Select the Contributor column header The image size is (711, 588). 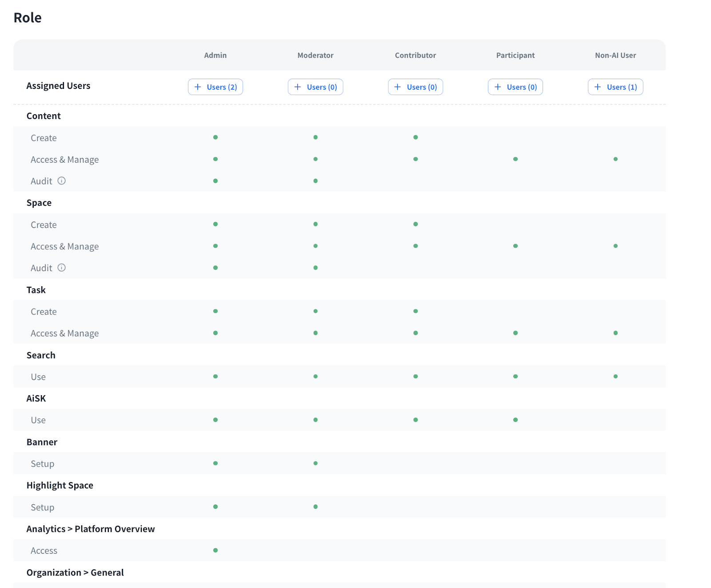pos(415,56)
